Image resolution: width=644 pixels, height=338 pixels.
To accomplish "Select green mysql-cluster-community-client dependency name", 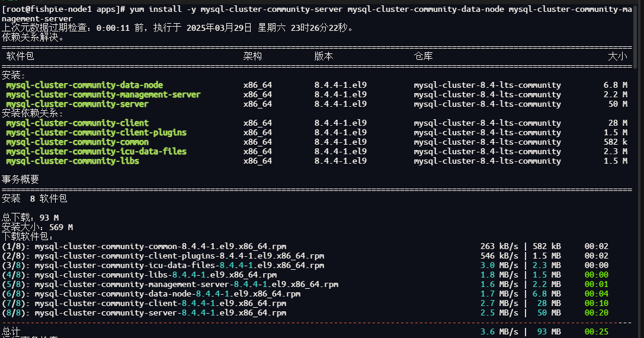I will coord(77,123).
